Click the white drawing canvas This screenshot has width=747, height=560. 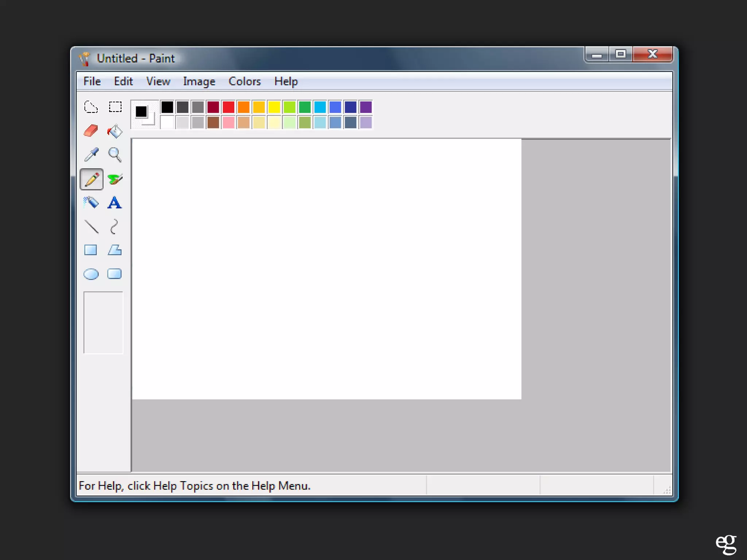[x=326, y=269]
